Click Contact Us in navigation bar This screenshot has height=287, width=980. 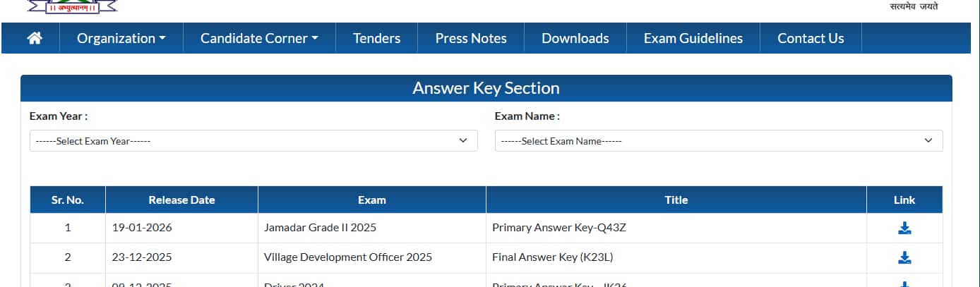(x=811, y=38)
